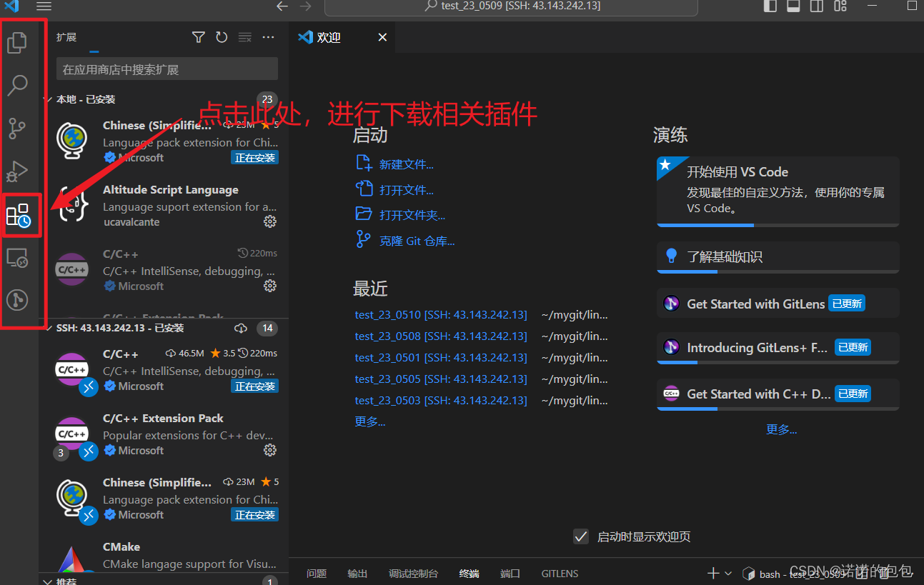Switch to the GITLENS panel tab
The image size is (924, 585).
click(560, 574)
